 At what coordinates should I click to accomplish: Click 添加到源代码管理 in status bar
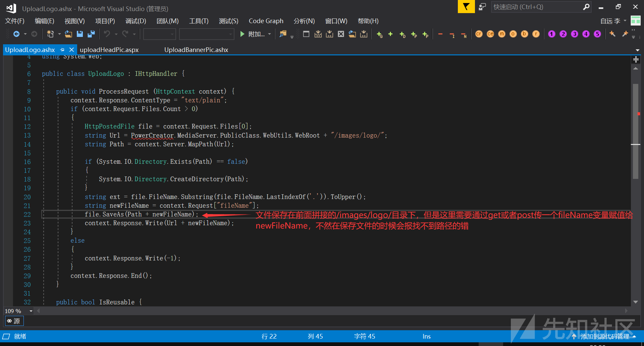pyautogui.click(x=605, y=336)
